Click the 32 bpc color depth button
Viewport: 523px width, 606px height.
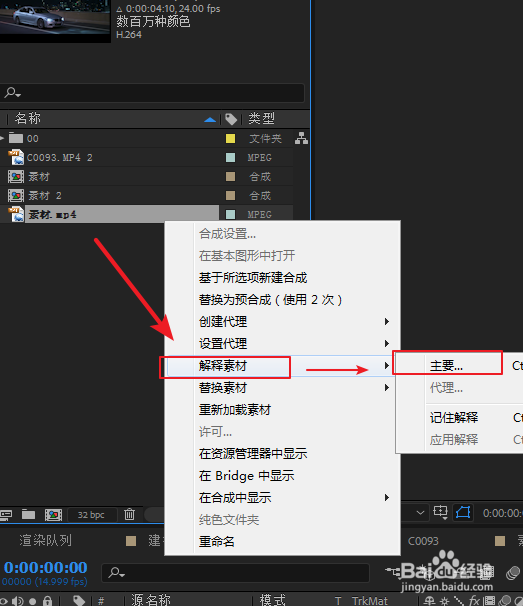[x=92, y=515]
